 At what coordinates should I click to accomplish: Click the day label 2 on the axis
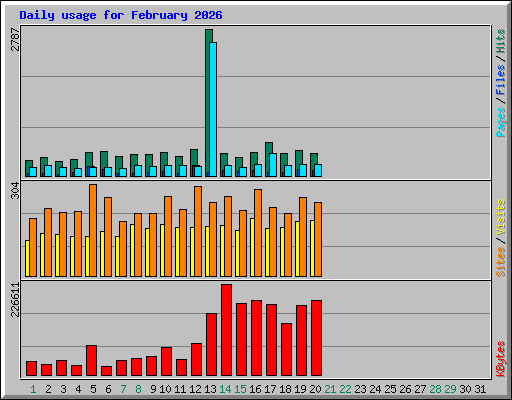[48, 389]
